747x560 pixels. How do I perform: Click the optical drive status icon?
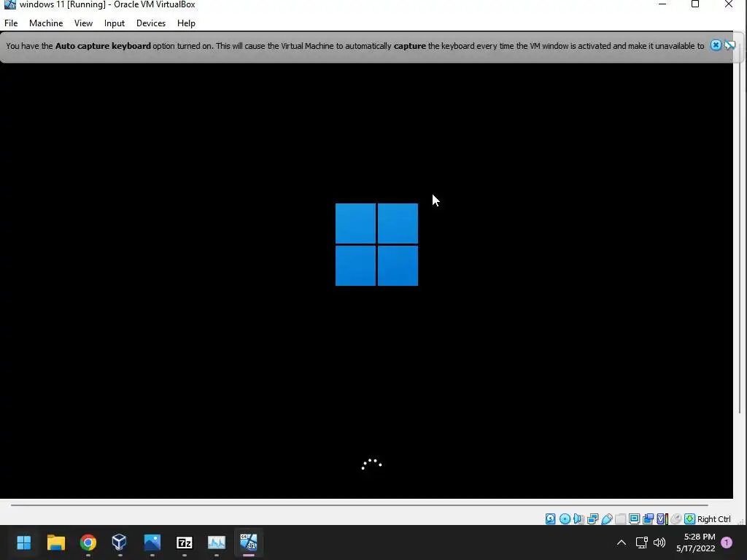[565, 519]
